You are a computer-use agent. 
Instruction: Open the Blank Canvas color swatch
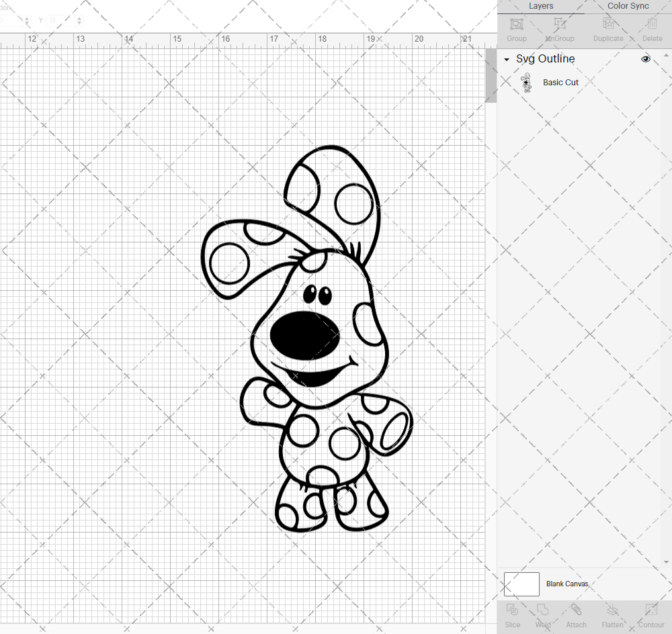pos(521,584)
